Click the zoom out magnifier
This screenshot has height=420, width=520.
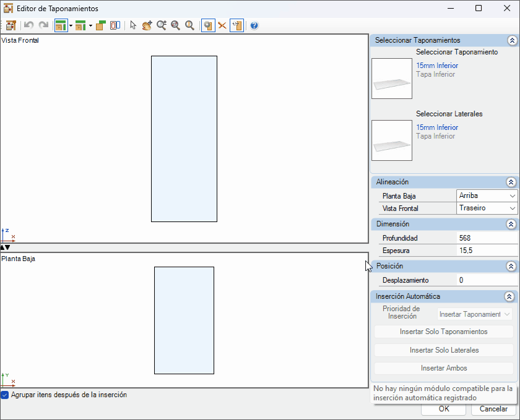pyautogui.click(x=175, y=25)
